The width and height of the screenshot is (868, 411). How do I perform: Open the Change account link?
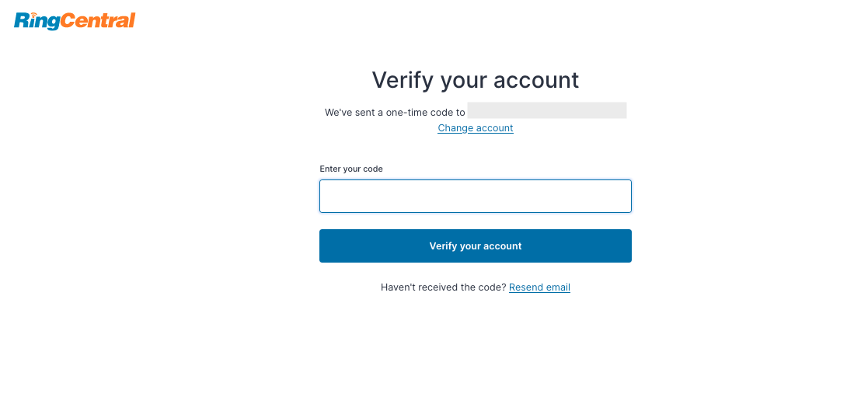[476, 127]
